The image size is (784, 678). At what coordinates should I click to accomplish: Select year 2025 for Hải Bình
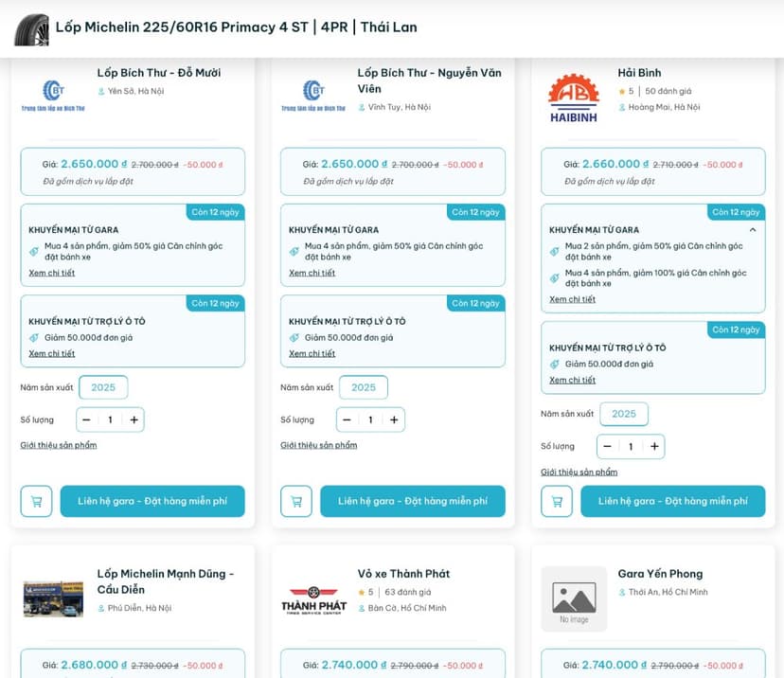coord(624,414)
